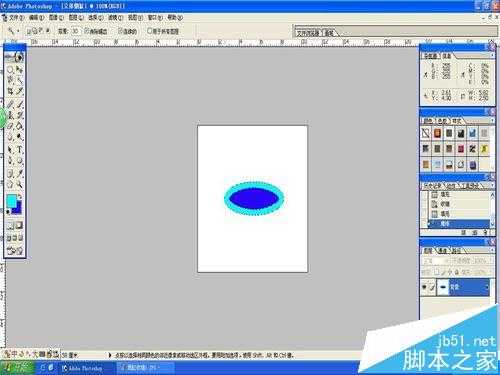The height and width of the screenshot is (375, 500).
Task: Click Jump to ImageReady button
Action: (15, 251)
